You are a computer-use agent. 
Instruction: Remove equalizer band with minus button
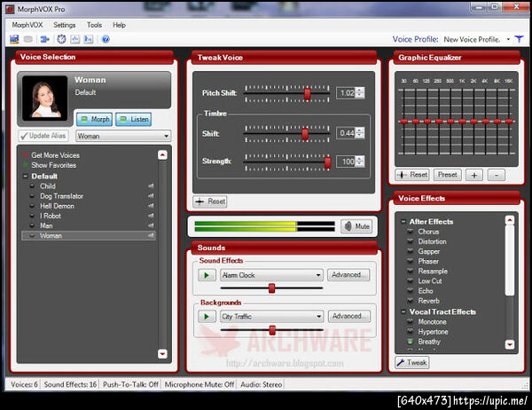click(496, 176)
